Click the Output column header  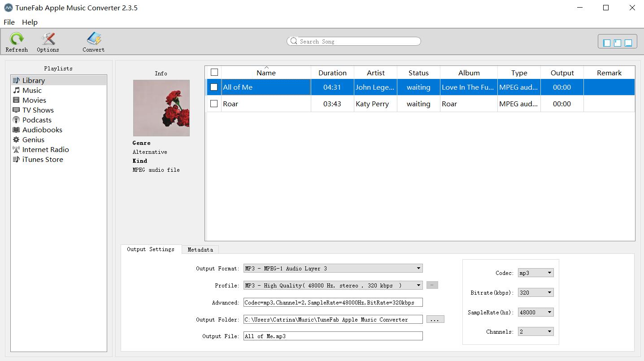click(x=562, y=73)
